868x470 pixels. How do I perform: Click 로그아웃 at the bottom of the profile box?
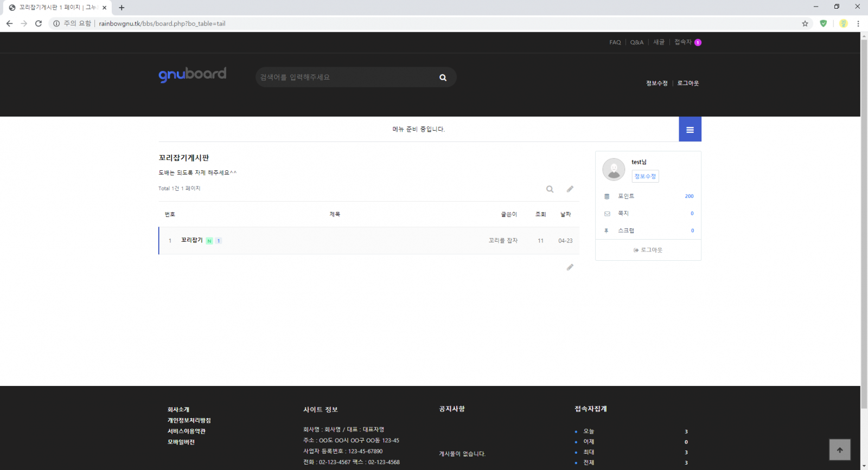click(x=648, y=250)
